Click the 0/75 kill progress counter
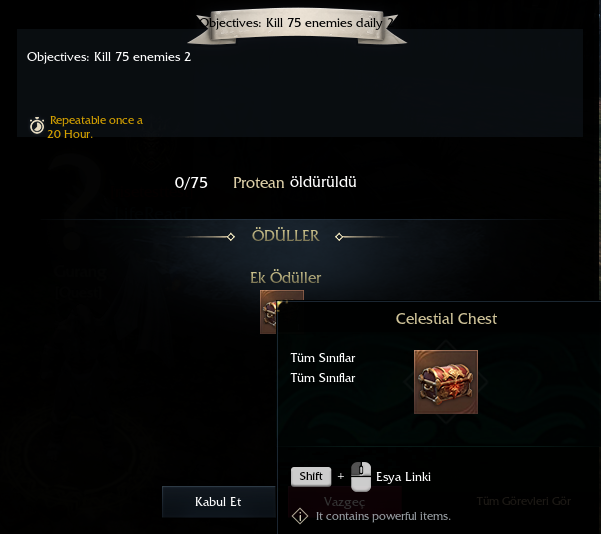601x534 pixels. pyautogui.click(x=191, y=183)
